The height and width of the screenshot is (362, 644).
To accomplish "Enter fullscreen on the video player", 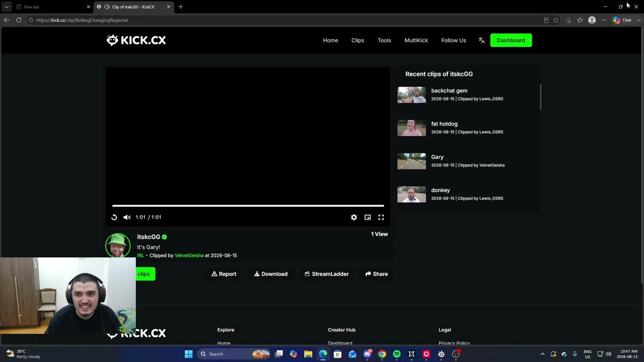I will click(381, 217).
